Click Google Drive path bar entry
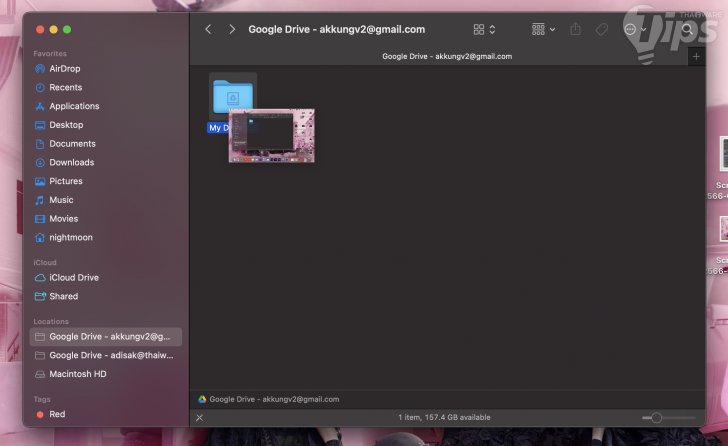Screen dimensions: 728x446 [x=269, y=399]
